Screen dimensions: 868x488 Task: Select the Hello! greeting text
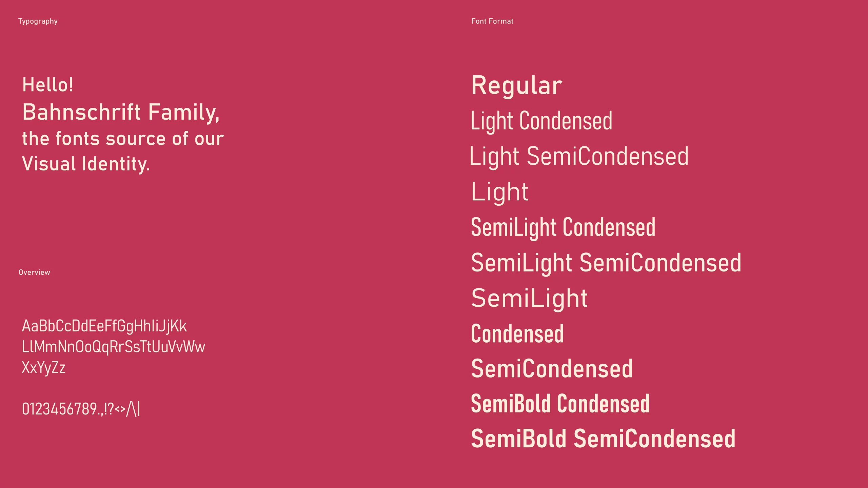[47, 85]
